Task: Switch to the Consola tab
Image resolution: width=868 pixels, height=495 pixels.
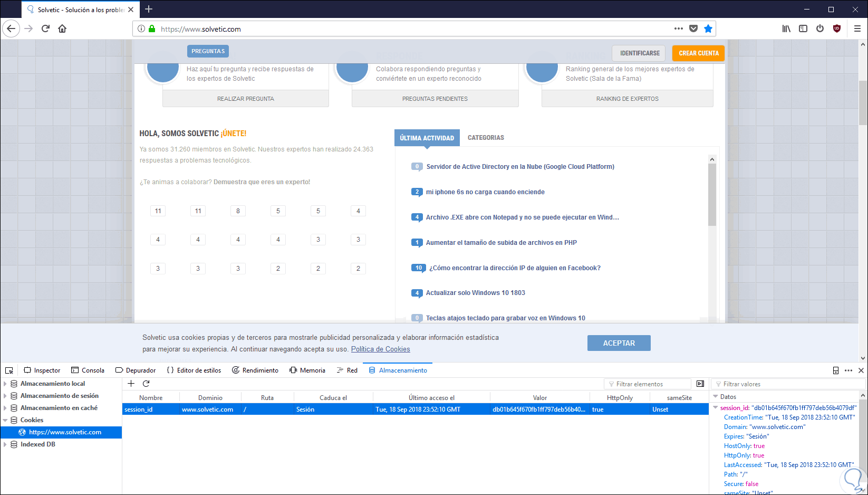Action: click(88, 370)
